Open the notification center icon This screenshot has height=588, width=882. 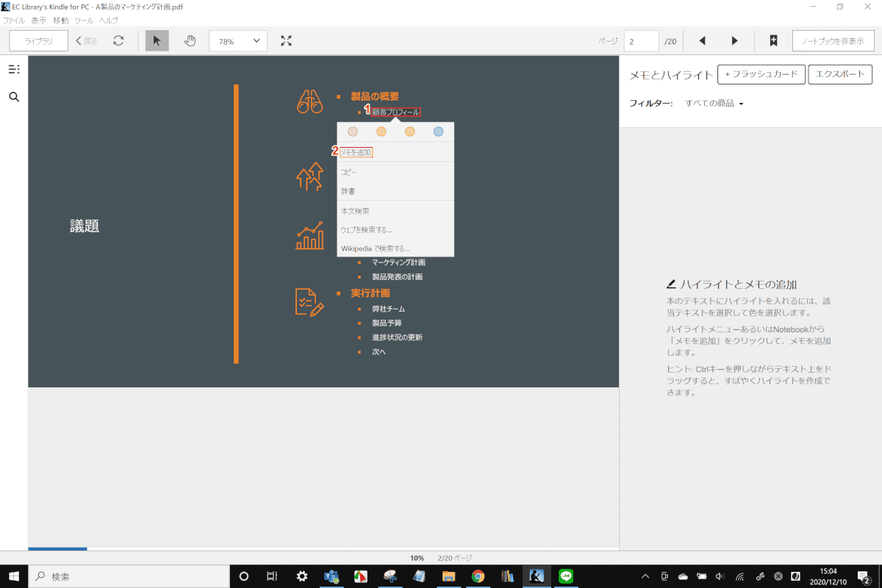pyautogui.click(x=864, y=576)
